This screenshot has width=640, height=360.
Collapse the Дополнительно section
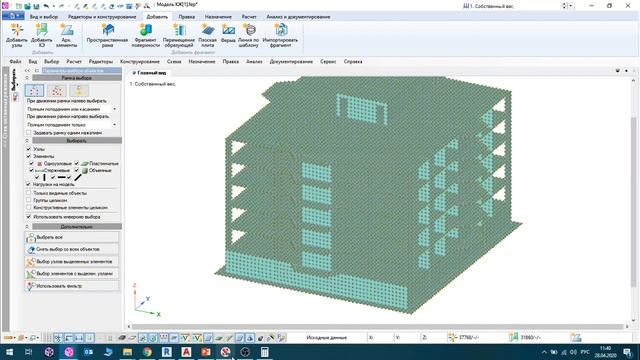[x=27, y=226]
